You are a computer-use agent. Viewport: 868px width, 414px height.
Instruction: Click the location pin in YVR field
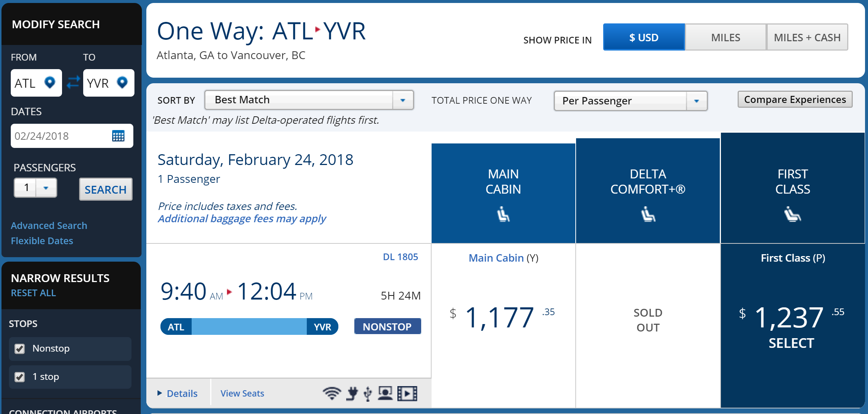tap(122, 83)
